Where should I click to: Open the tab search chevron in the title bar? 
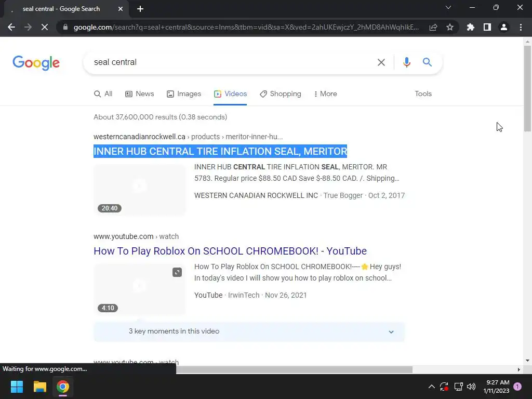(x=448, y=7)
